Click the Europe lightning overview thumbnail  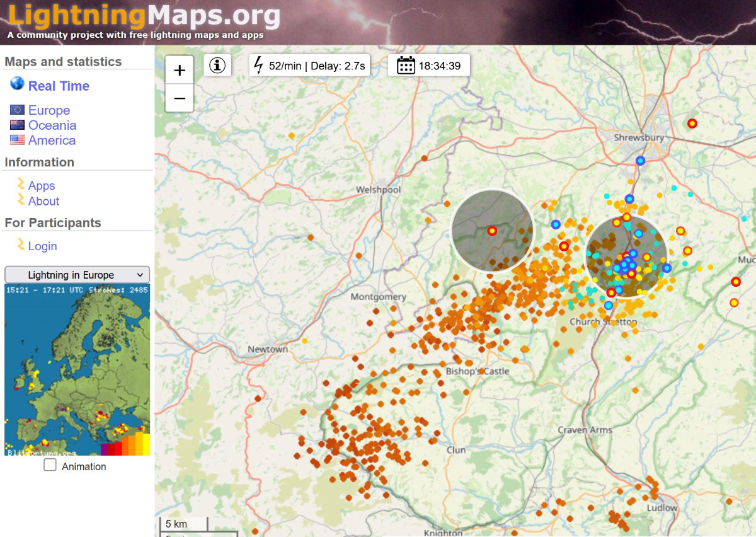pos(77,370)
